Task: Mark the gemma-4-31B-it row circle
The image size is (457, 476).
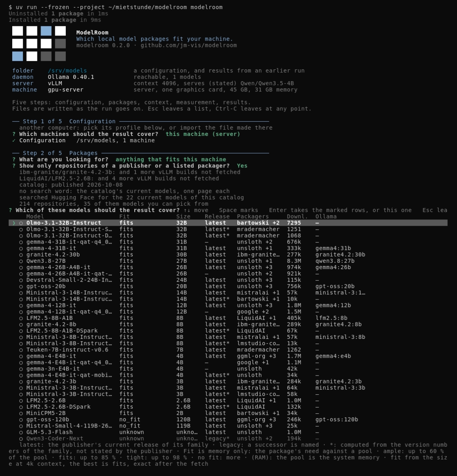Action: (21, 248)
